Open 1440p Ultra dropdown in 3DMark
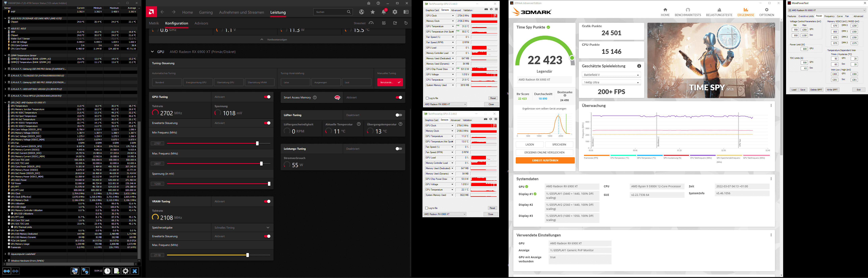This screenshot has height=278, width=868. point(611,82)
